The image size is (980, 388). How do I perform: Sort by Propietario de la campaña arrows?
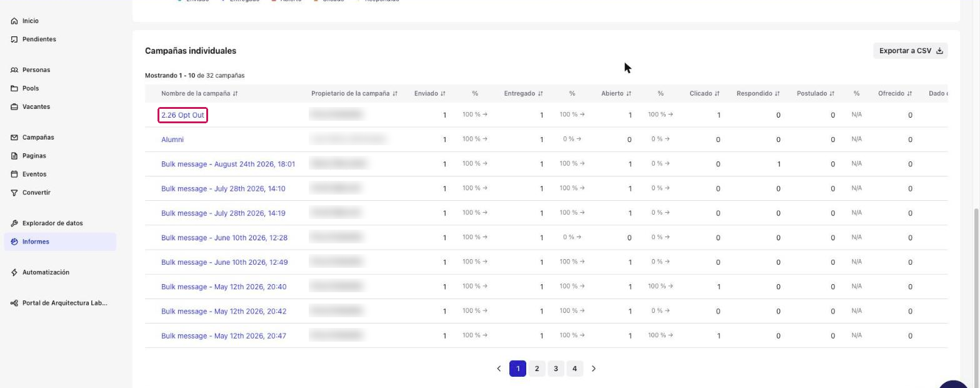coord(395,94)
